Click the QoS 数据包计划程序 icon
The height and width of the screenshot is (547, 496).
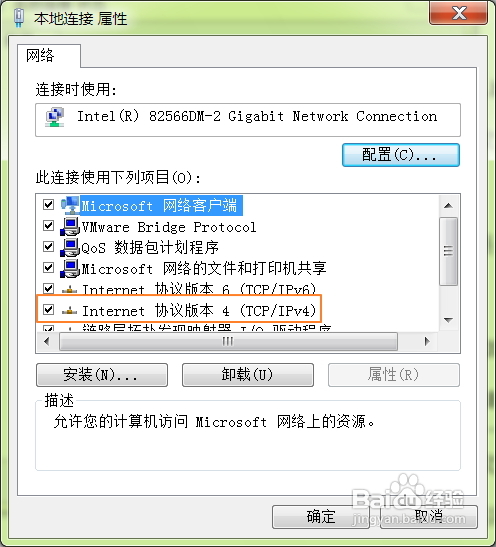tap(70, 247)
